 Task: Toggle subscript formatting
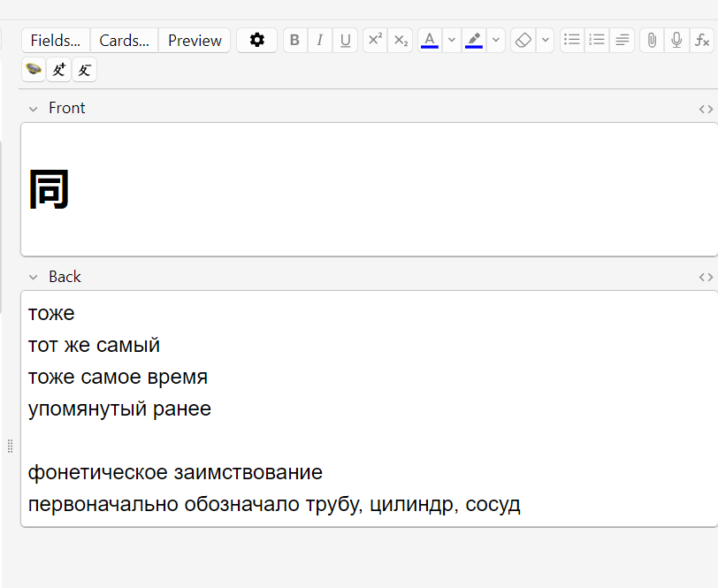[401, 41]
